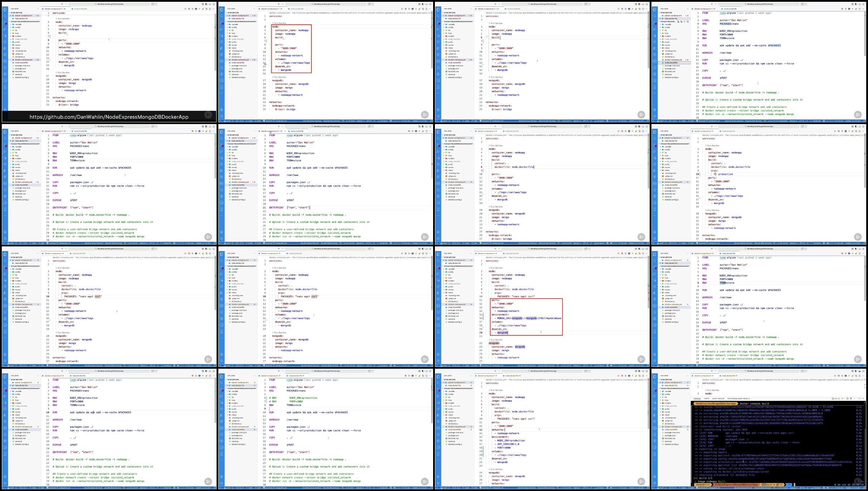Click the plus icon in the terminal panel toolbar
Screen dimensions: 868x491
[842, 398]
